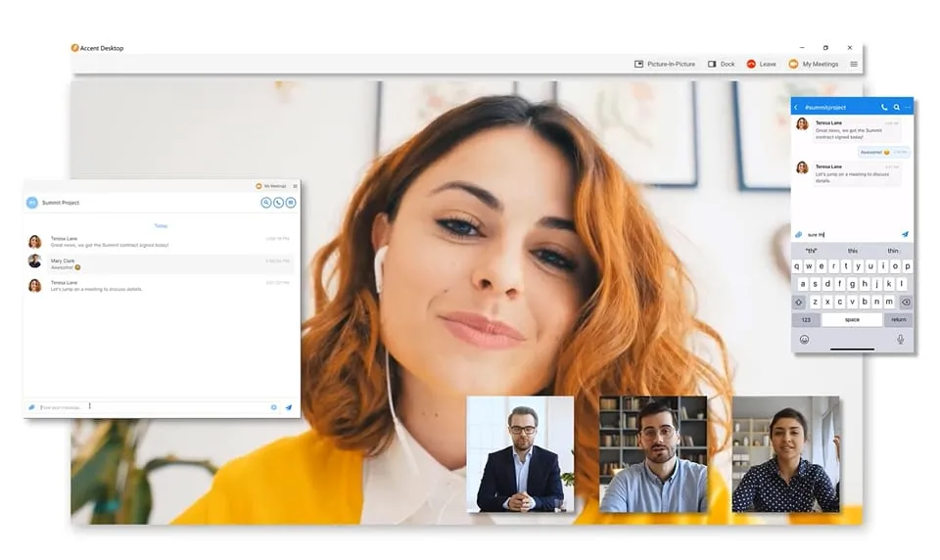Open the hamburger menu in Accent Desktop toolbar

(x=854, y=65)
